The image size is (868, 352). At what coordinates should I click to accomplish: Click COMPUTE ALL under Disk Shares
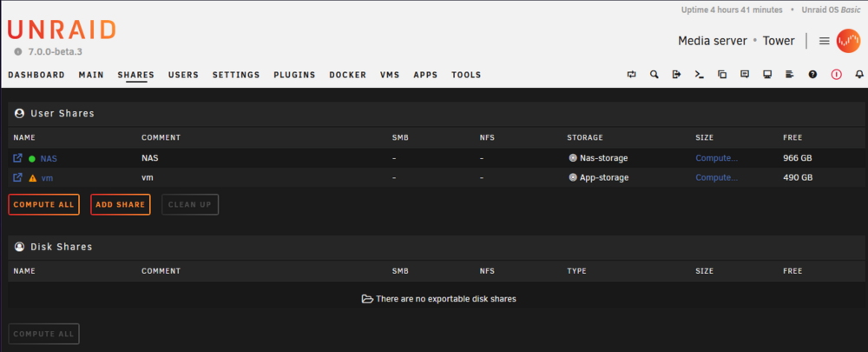pos(43,335)
